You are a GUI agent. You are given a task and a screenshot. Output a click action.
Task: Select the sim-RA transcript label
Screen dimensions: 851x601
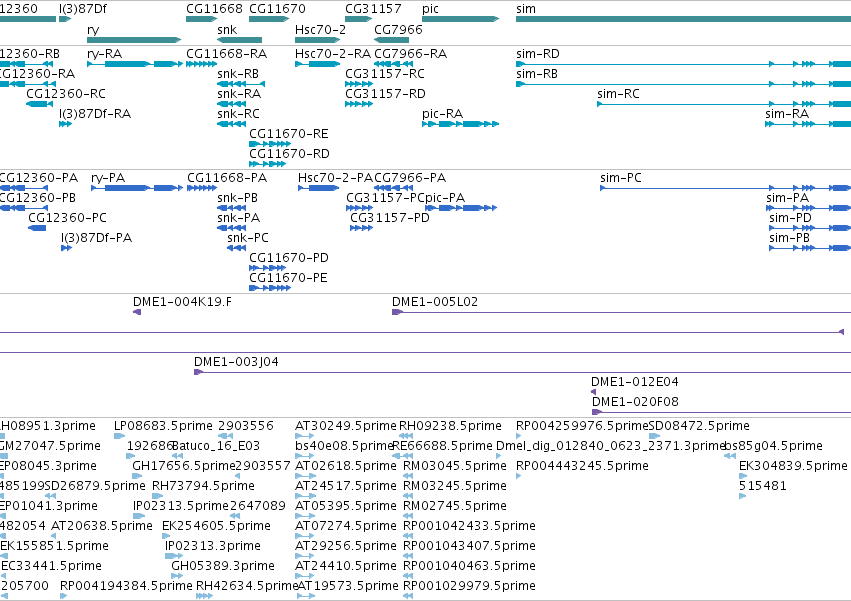tap(787, 114)
